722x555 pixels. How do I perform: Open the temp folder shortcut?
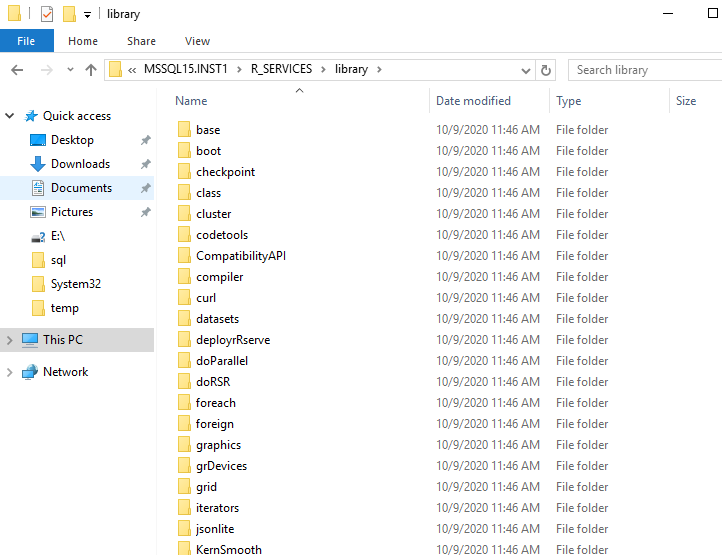64,308
